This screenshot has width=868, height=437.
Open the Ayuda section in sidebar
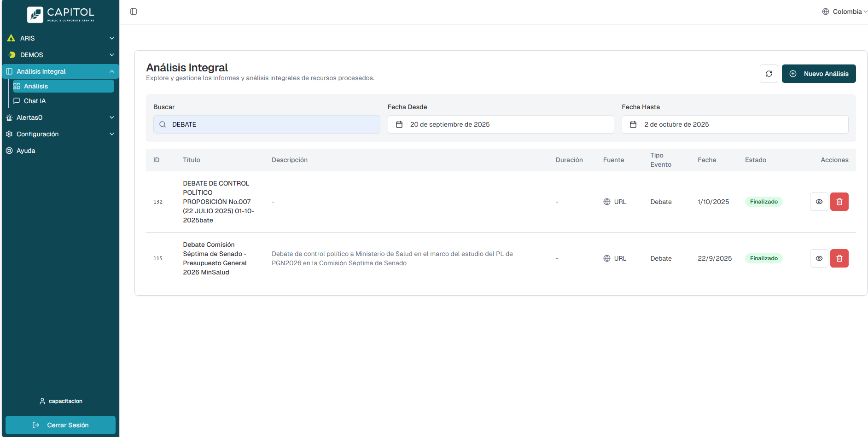coord(25,151)
